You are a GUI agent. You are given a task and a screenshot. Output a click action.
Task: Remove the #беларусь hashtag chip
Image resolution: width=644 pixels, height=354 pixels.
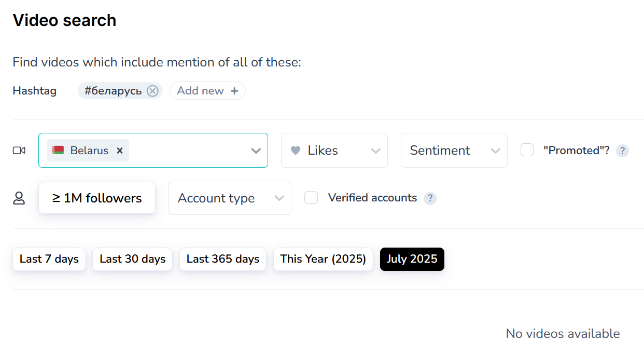tap(152, 91)
